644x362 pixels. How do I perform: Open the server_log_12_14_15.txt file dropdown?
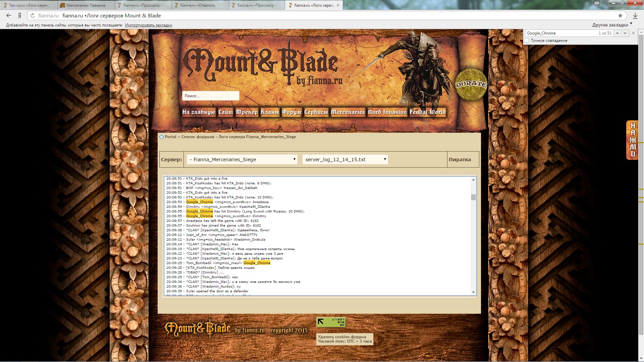(x=345, y=159)
